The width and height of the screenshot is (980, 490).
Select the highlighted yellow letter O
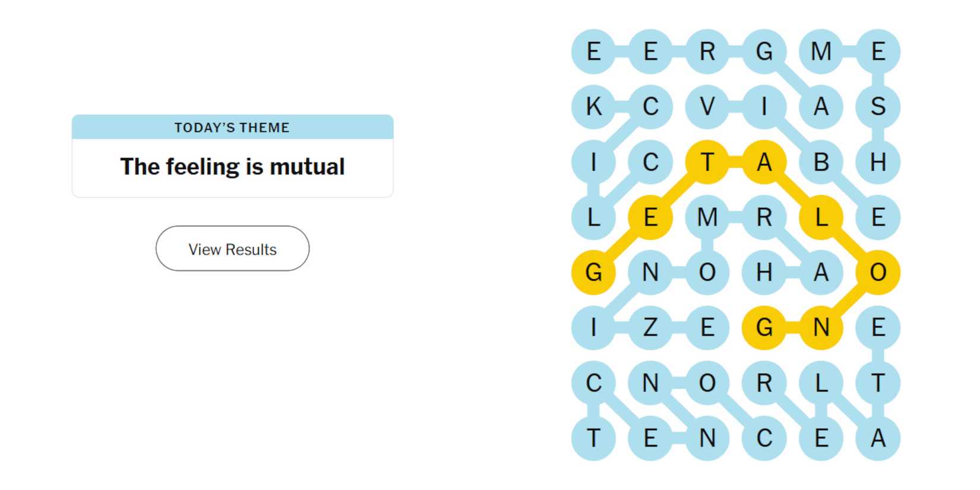click(x=878, y=272)
